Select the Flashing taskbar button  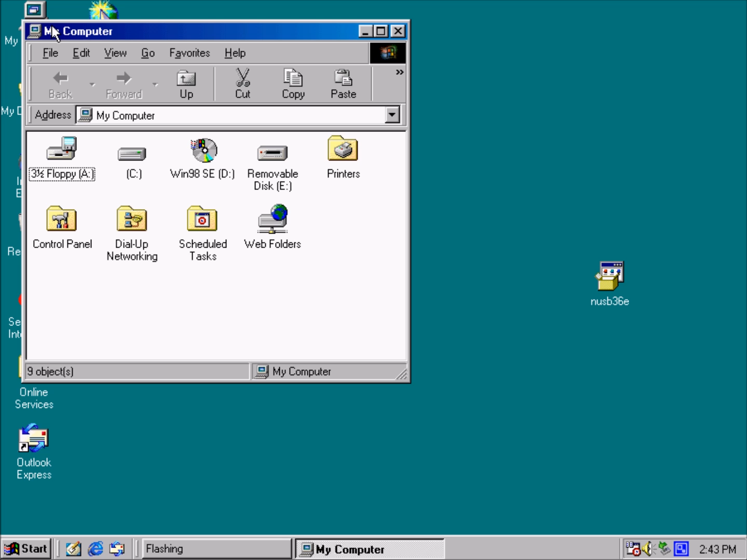(216, 548)
